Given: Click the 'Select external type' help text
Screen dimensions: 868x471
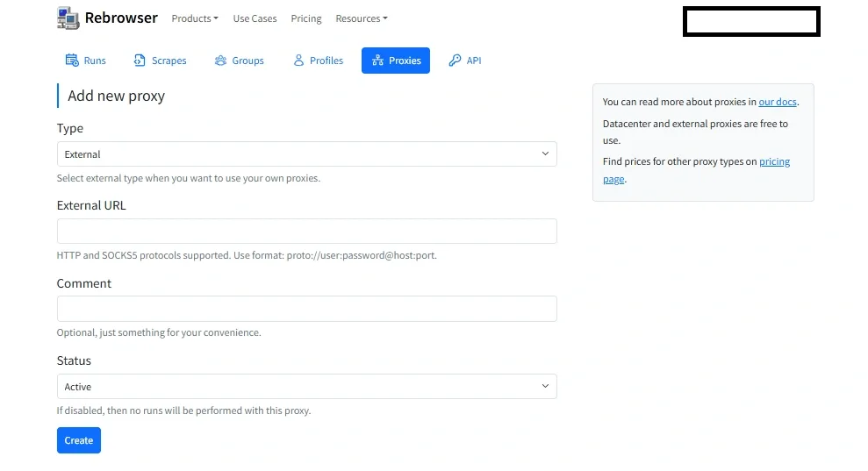Looking at the screenshot, I should pyautogui.click(x=189, y=178).
